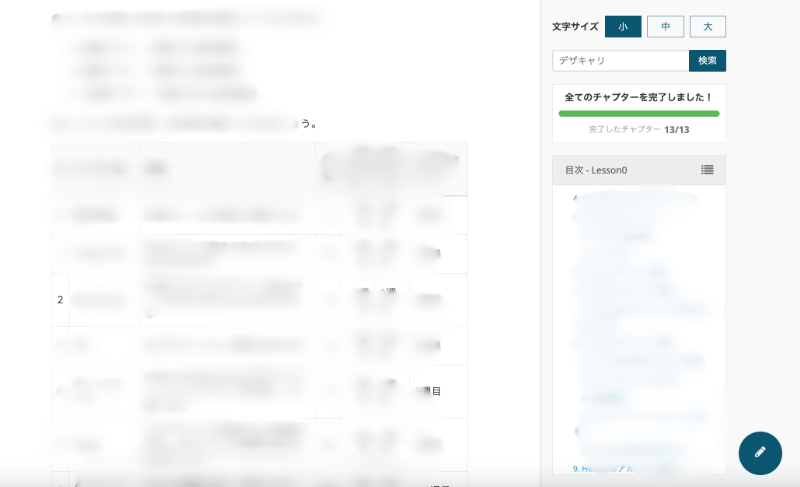Click the 全てのチャプターを完了しました message
The width and height of the screenshot is (800, 487).
click(x=638, y=98)
